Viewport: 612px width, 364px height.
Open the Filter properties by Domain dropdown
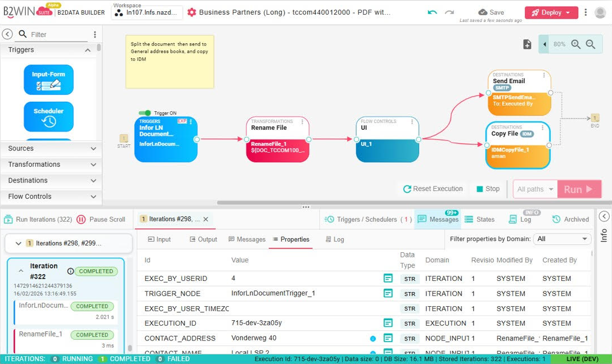(x=562, y=239)
